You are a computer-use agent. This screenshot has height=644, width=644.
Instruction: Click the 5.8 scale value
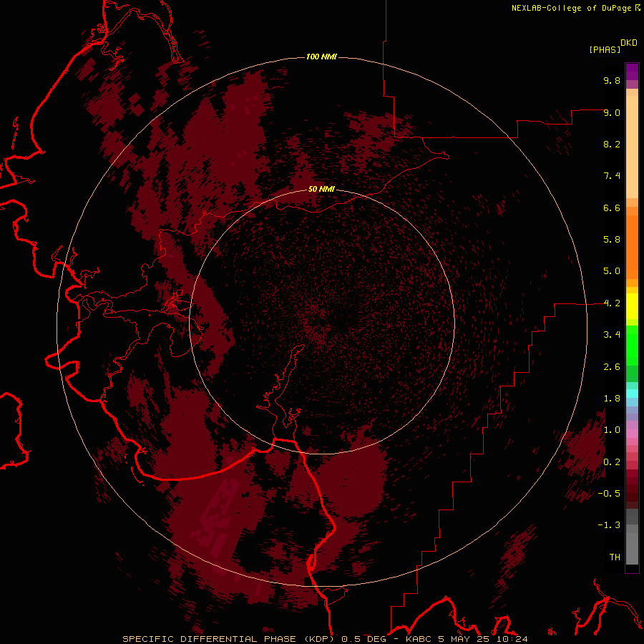coord(612,240)
